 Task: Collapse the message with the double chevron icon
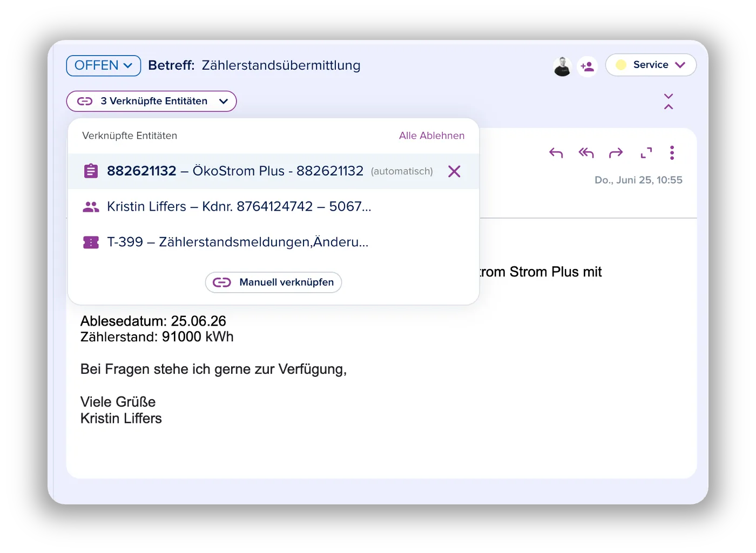pos(669,101)
